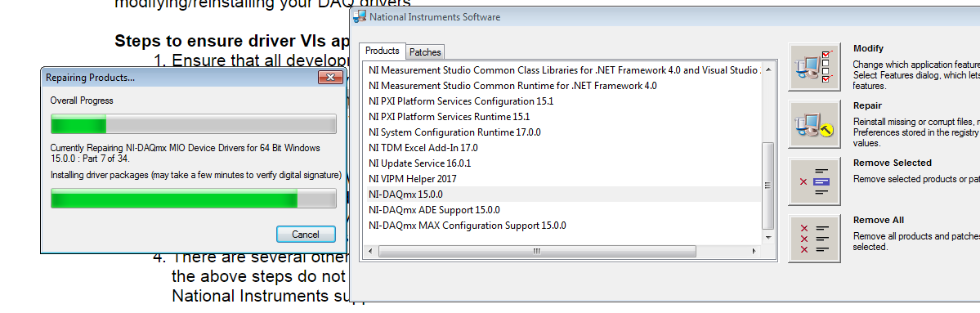Click the Overall Progress bar
The width and height of the screenshot is (980, 313).
(x=193, y=123)
